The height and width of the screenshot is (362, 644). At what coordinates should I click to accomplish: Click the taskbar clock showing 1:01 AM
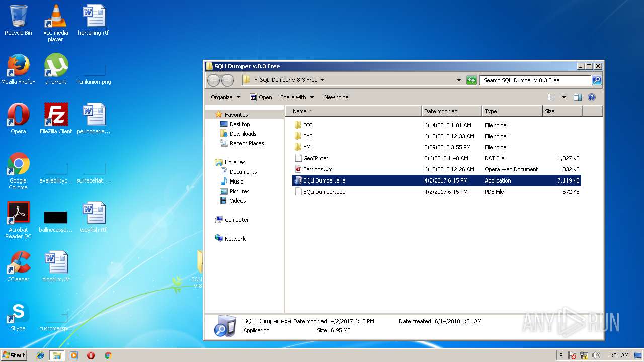point(618,355)
